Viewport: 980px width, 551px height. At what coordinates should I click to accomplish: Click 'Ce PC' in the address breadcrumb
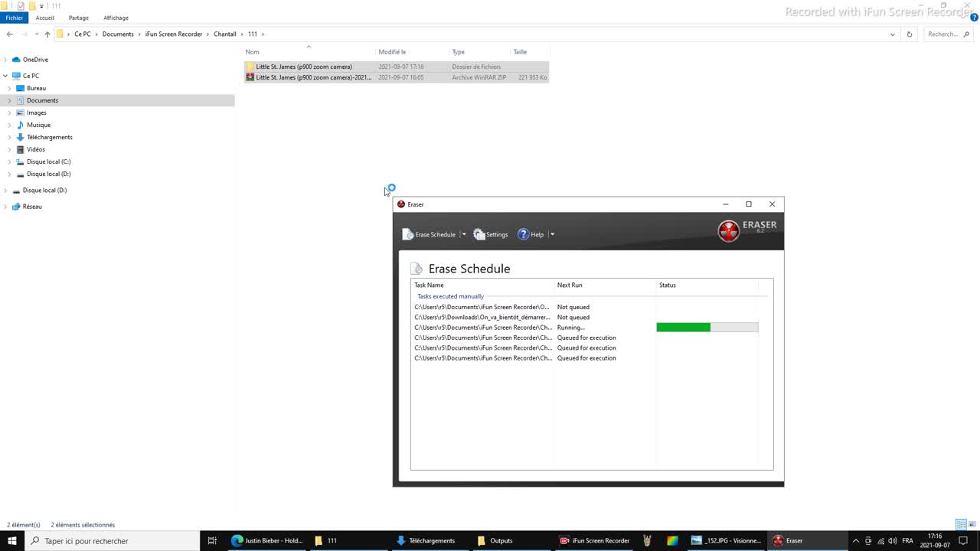[x=83, y=34]
